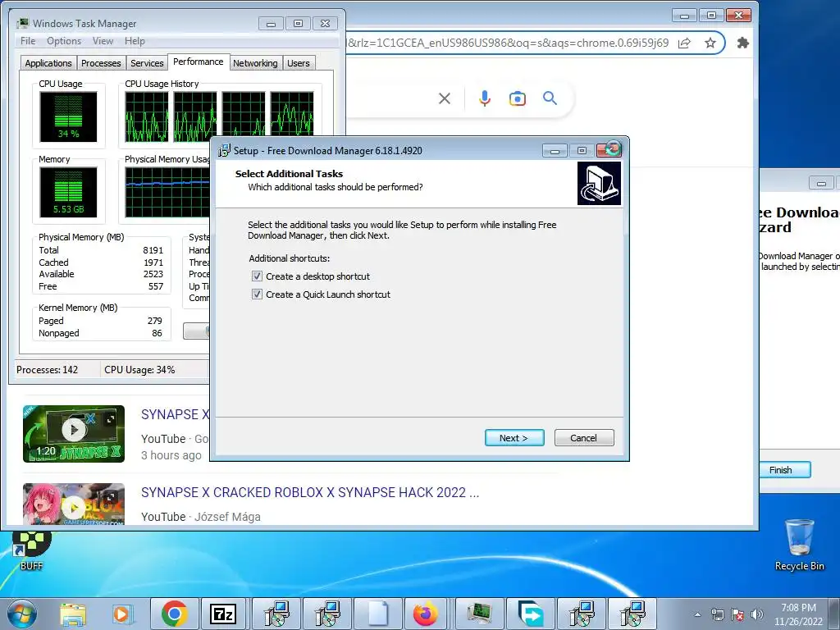
Task: Bookmark this page with the star icon
Action: (x=710, y=43)
